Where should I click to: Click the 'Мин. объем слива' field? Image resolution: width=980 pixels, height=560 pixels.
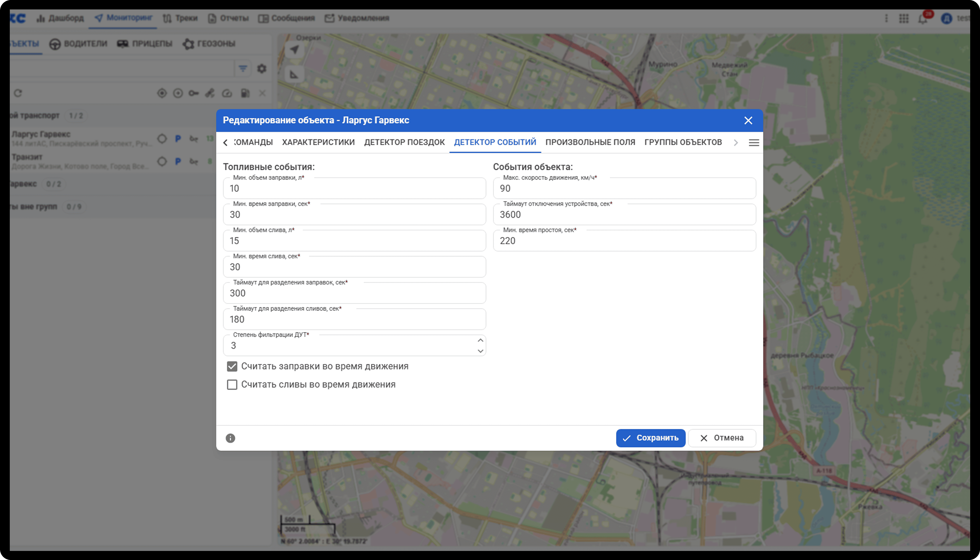(354, 241)
